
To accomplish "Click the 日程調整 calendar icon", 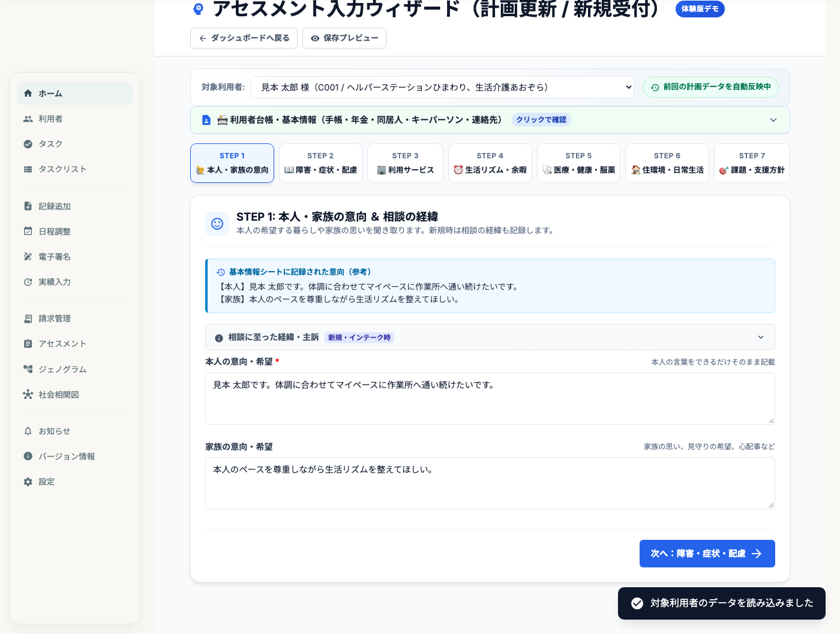I will (28, 232).
